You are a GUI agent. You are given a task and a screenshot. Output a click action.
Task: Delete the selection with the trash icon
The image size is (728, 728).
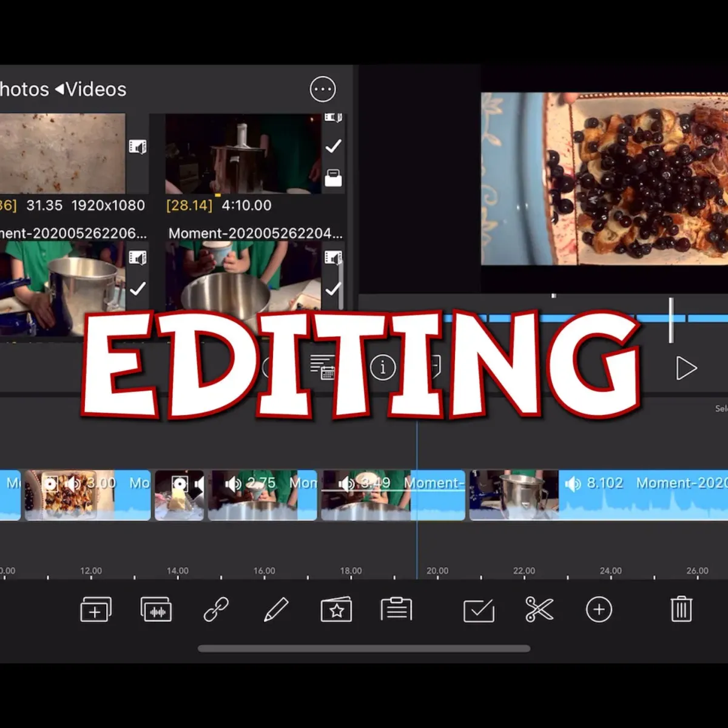coord(681,609)
